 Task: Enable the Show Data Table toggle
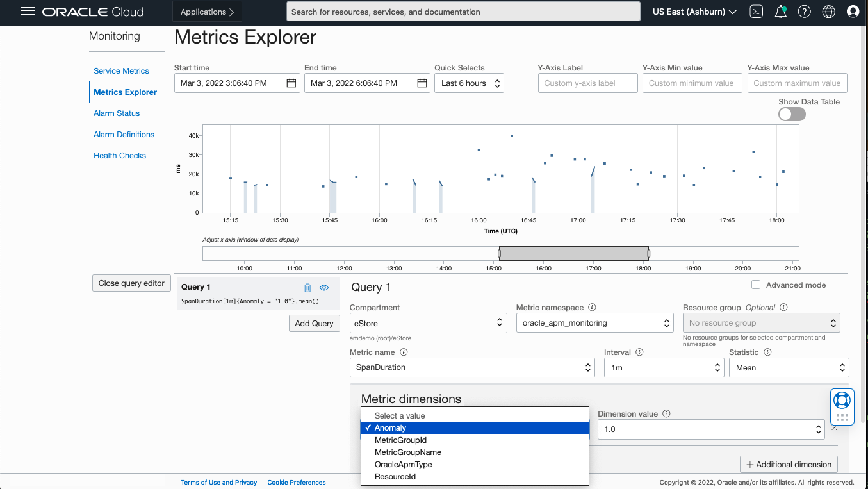(792, 114)
